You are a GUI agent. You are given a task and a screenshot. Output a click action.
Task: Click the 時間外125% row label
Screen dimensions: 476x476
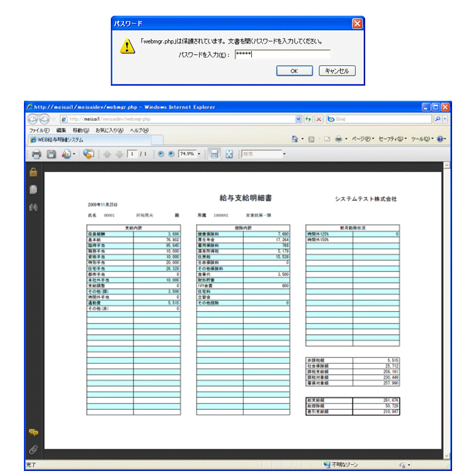pos(318,234)
